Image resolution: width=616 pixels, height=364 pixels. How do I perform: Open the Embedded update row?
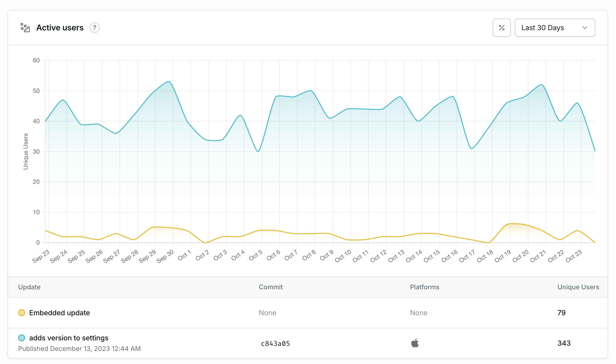[59, 313]
